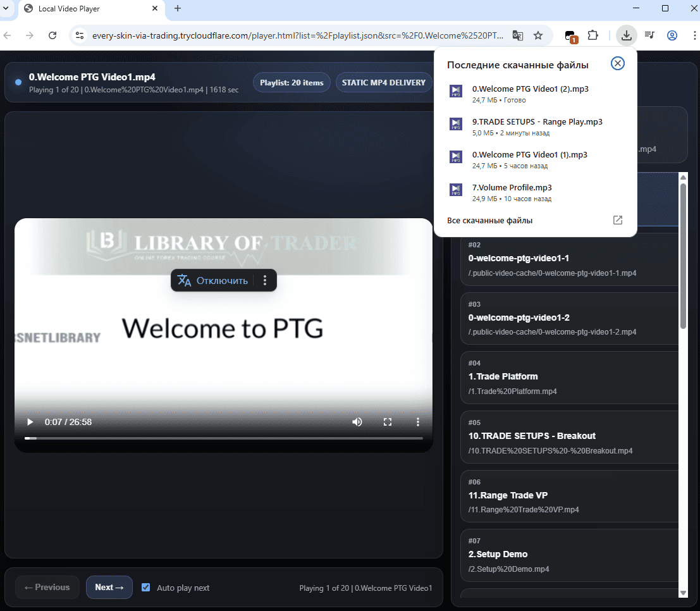Open the Extensions puzzle icon
This screenshot has height=611, width=700.
tap(593, 35)
